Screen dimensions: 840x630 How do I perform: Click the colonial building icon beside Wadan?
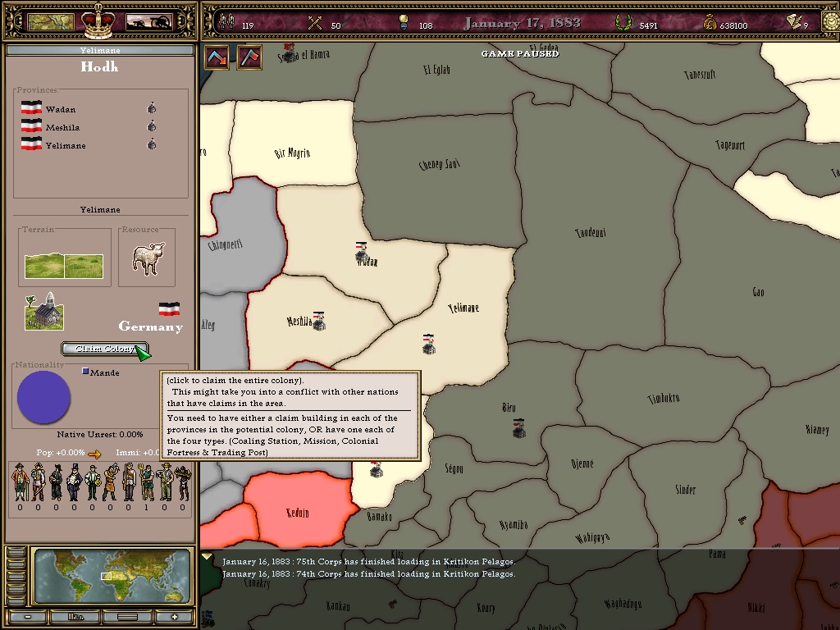152,109
